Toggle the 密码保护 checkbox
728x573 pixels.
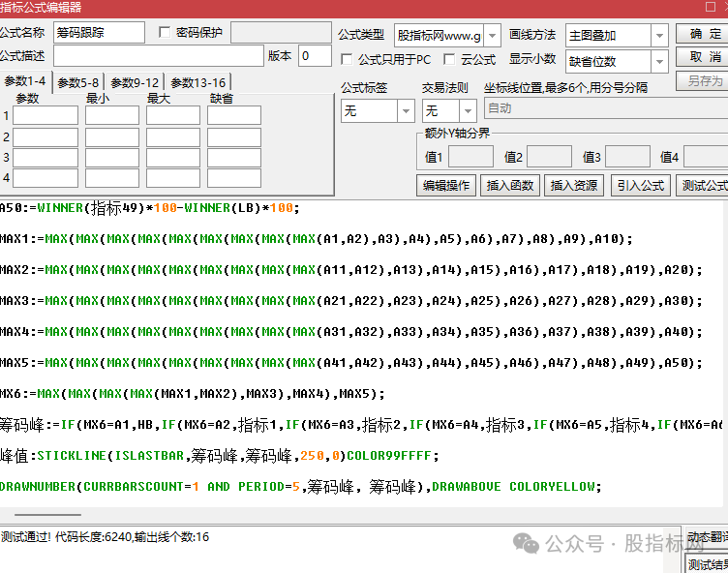click(164, 32)
